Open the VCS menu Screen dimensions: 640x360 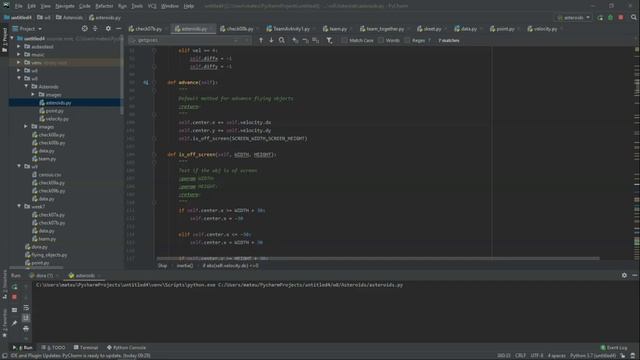coord(152,6)
